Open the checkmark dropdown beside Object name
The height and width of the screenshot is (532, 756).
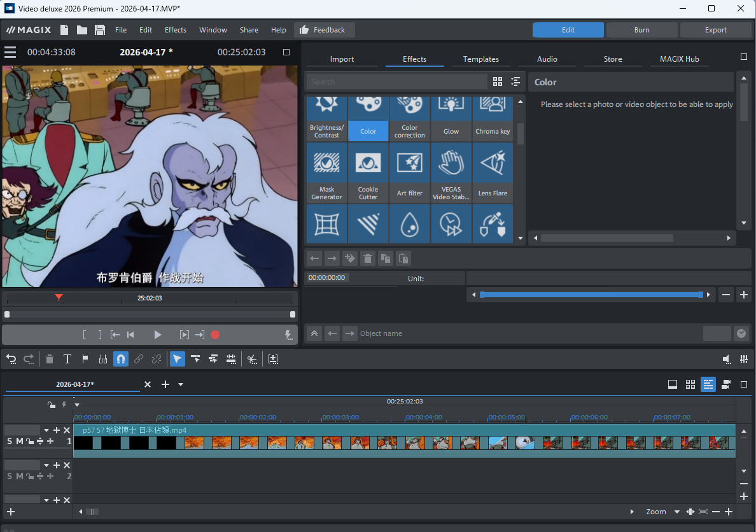[741, 333]
